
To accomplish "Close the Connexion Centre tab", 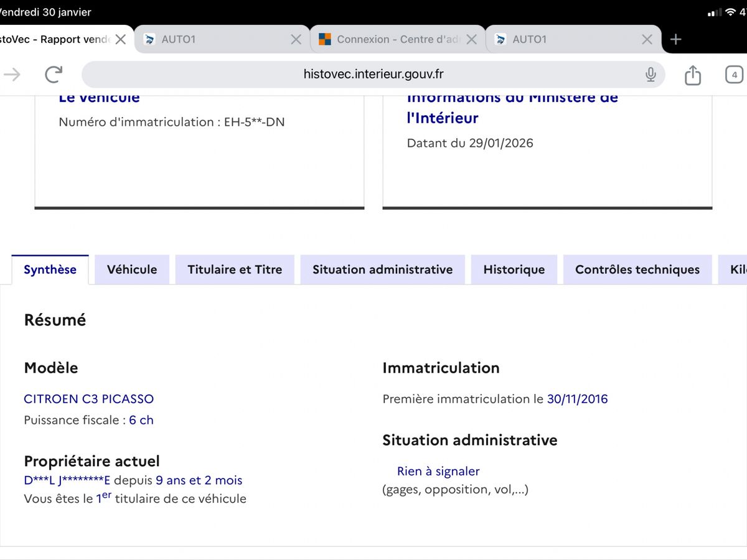I will (x=472, y=39).
